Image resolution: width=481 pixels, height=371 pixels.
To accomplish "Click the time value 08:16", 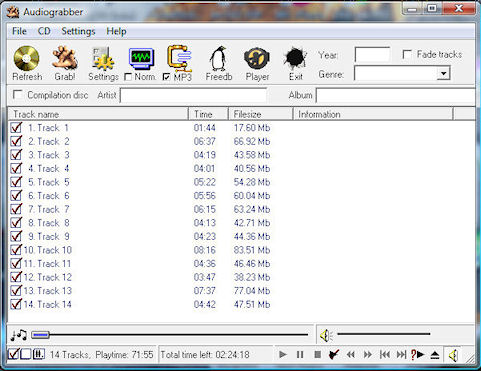I will [x=205, y=250].
